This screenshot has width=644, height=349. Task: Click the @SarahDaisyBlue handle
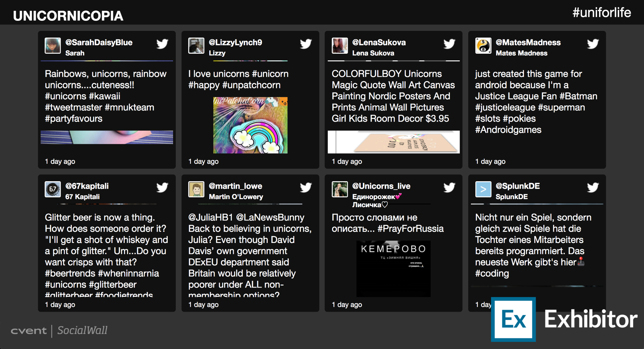click(99, 42)
